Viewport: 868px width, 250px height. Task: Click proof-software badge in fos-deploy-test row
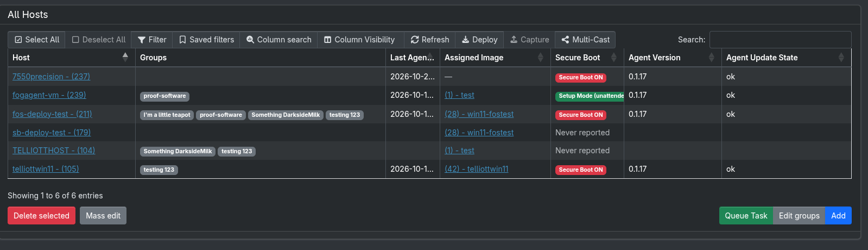coord(221,115)
